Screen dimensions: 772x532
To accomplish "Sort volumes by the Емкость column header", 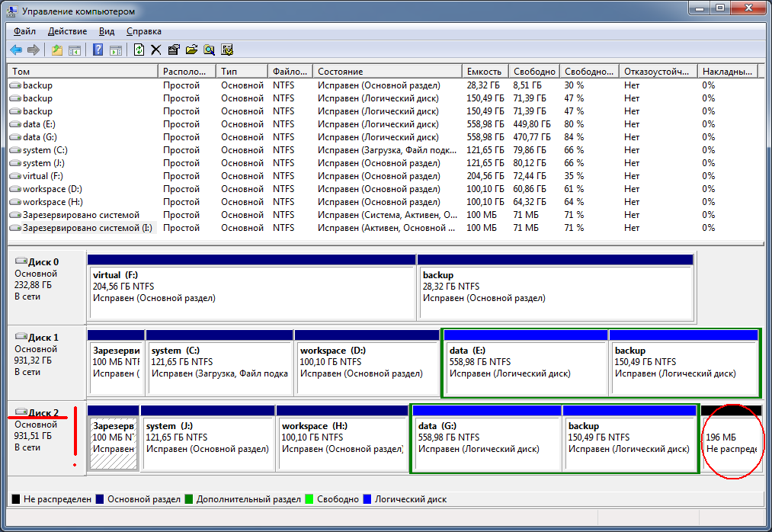I will pos(485,71).
